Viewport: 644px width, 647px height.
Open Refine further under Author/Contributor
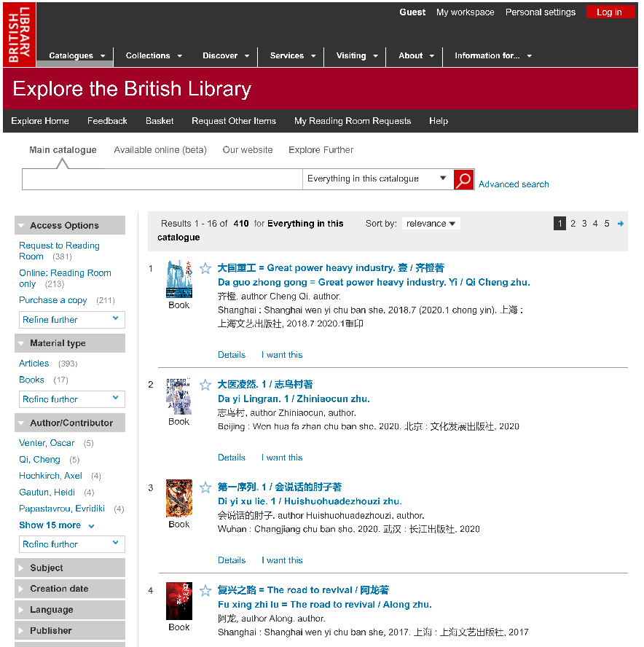tap(72, 544)
